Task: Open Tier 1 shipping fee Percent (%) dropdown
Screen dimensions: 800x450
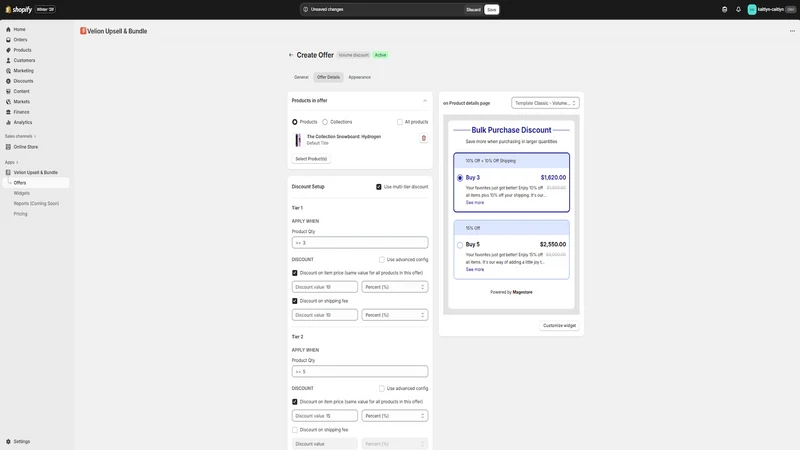Action: pyautogui.click(x=394, y=315)
